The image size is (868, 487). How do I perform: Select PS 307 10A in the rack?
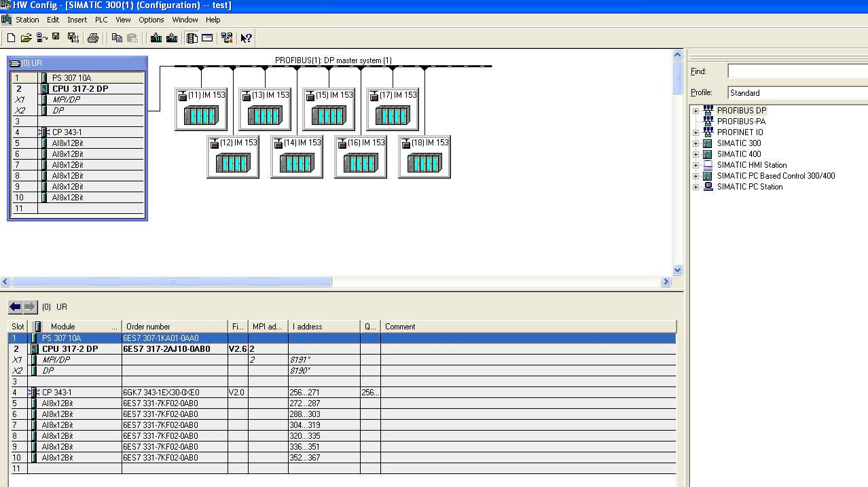click(x=71, y=78)
